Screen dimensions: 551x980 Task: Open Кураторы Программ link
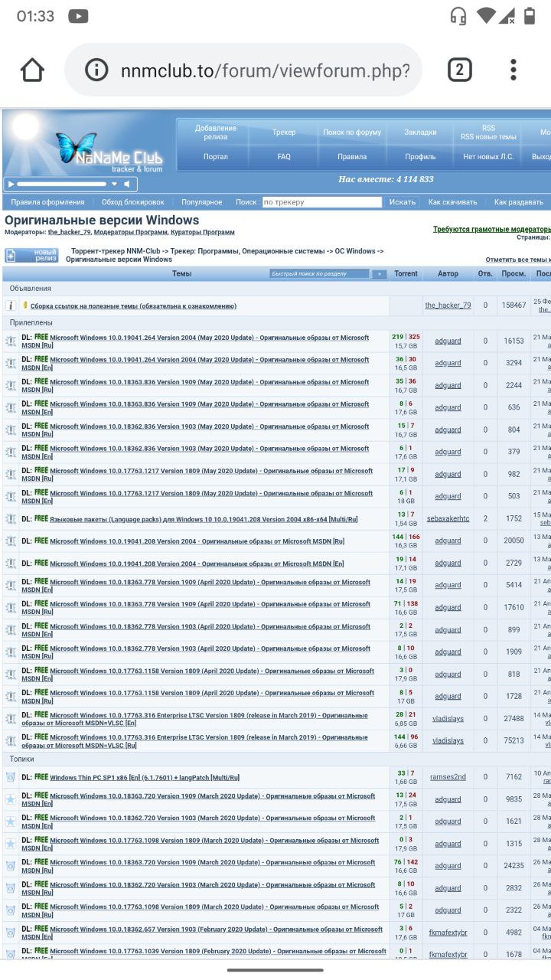203,232
